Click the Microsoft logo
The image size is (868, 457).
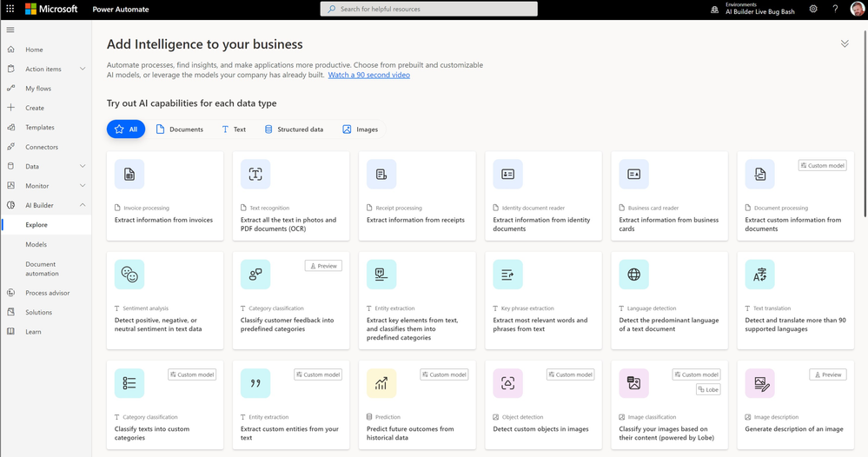click(x=51, y=9)
